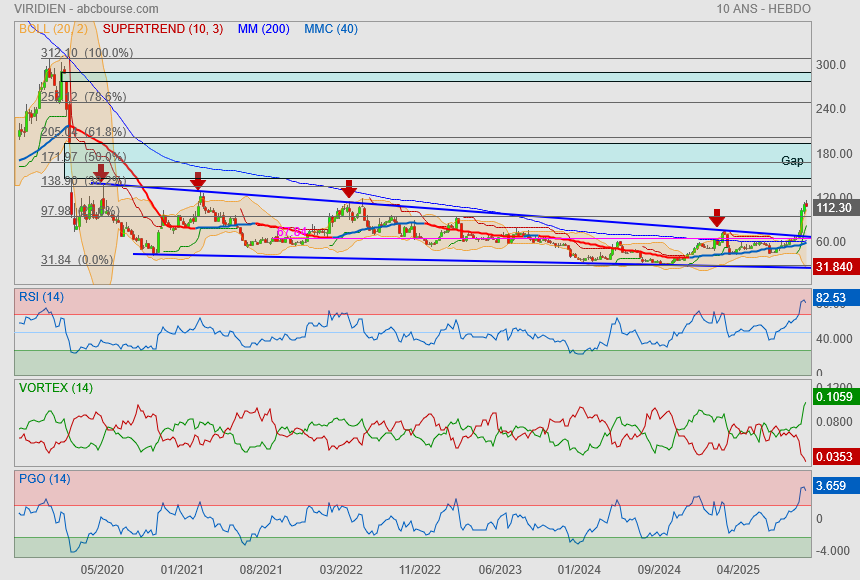Click the VORTEX (14) panel title
Screen dimensions: 860x580
click(x=56, y=388)
